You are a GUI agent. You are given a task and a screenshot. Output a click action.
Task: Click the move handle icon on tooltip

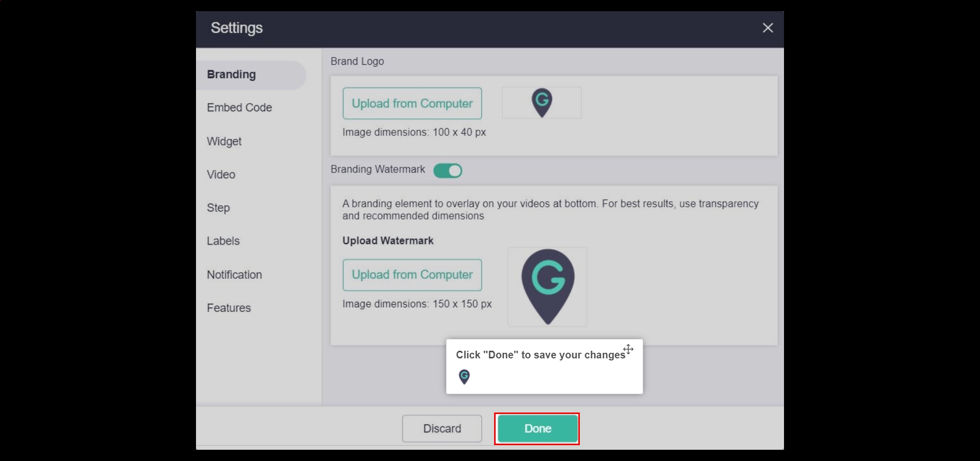(628, 349)
